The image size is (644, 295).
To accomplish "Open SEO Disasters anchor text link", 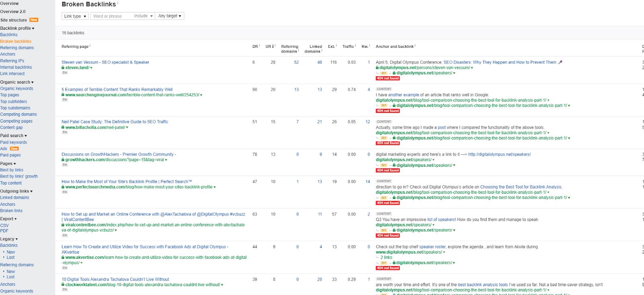I will tap(500, 62).
